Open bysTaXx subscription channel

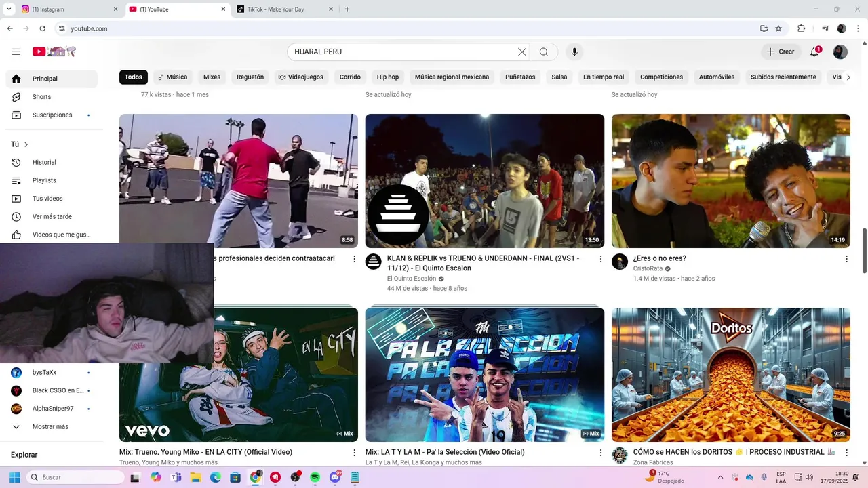52,373
